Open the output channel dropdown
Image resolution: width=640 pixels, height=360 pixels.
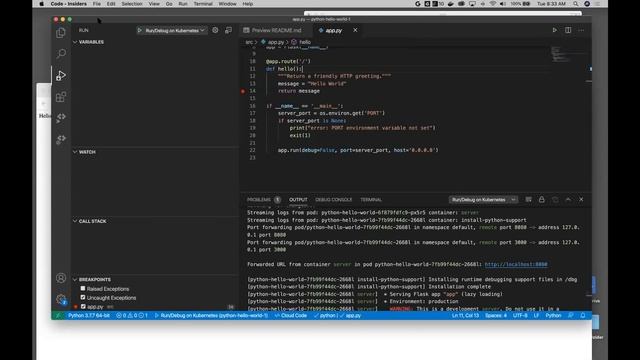coord(483,200)
